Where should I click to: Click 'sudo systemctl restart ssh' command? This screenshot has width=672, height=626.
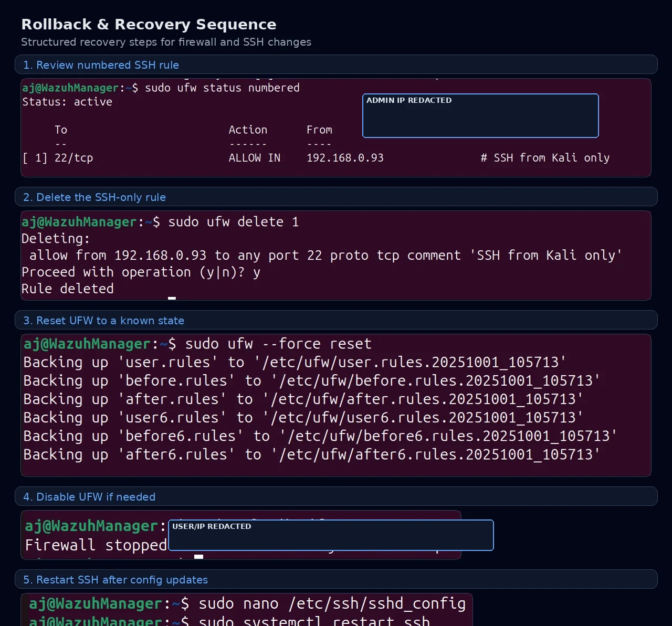(314, 621)
